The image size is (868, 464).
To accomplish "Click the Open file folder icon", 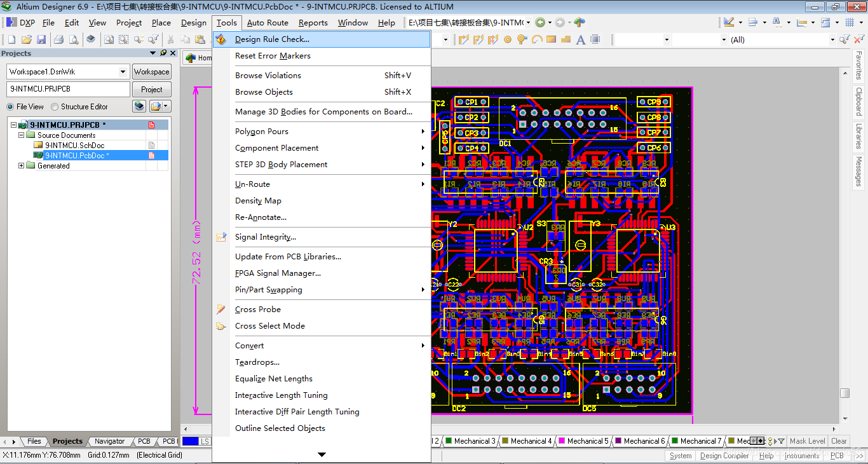I will point(26,39).
